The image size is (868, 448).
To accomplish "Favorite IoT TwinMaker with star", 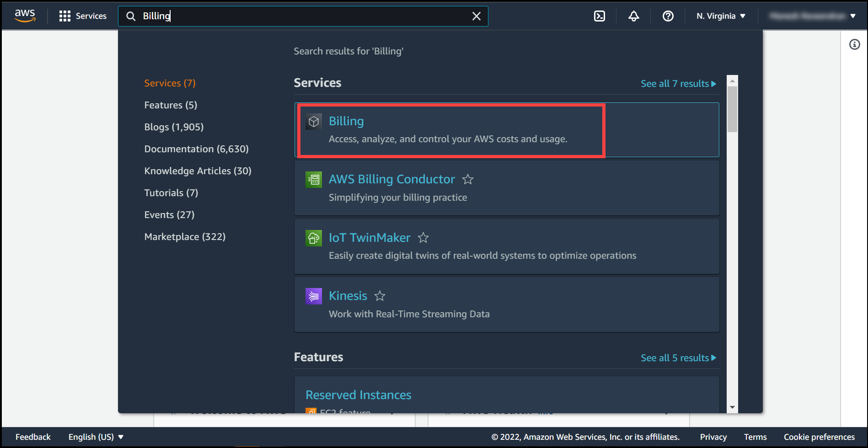I will coord(423,238).
